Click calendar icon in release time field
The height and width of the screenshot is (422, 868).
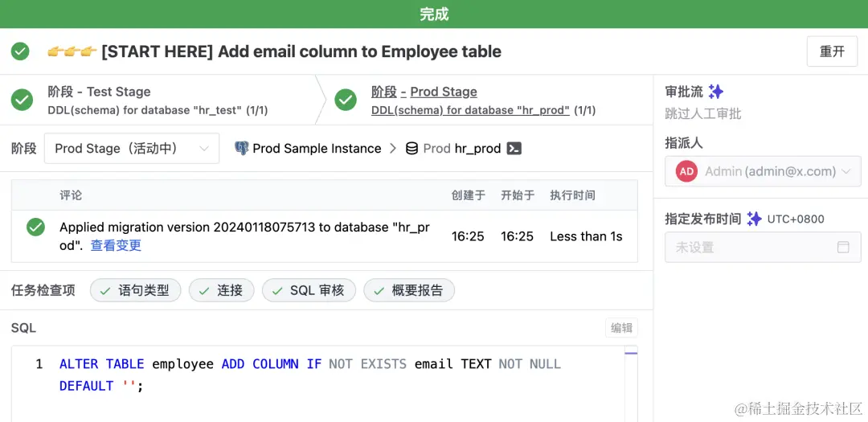coord(843,247)
